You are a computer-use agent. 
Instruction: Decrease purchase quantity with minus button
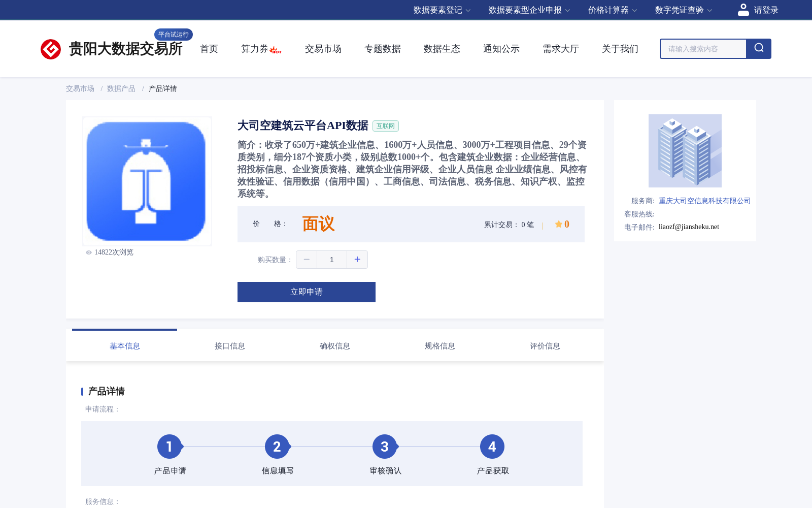tap(307, 260)
